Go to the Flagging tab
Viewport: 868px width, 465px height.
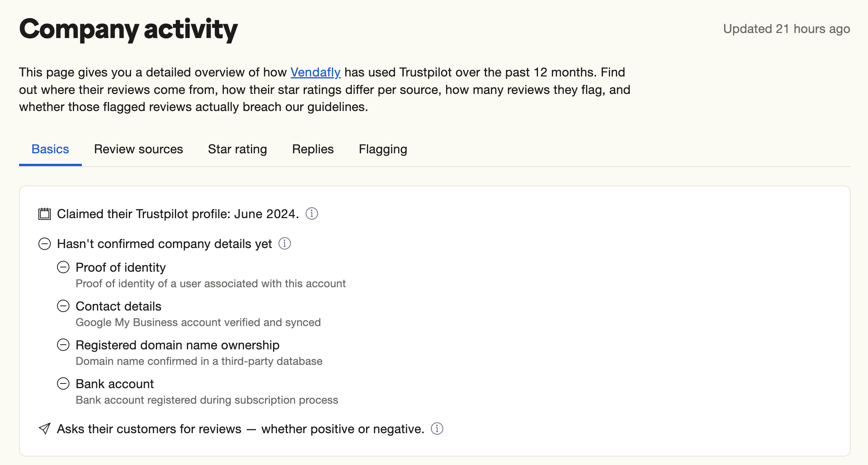(383, 149)
